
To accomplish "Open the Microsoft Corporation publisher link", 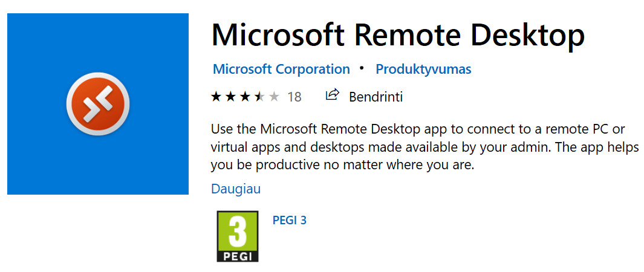I will coord(281,69).
